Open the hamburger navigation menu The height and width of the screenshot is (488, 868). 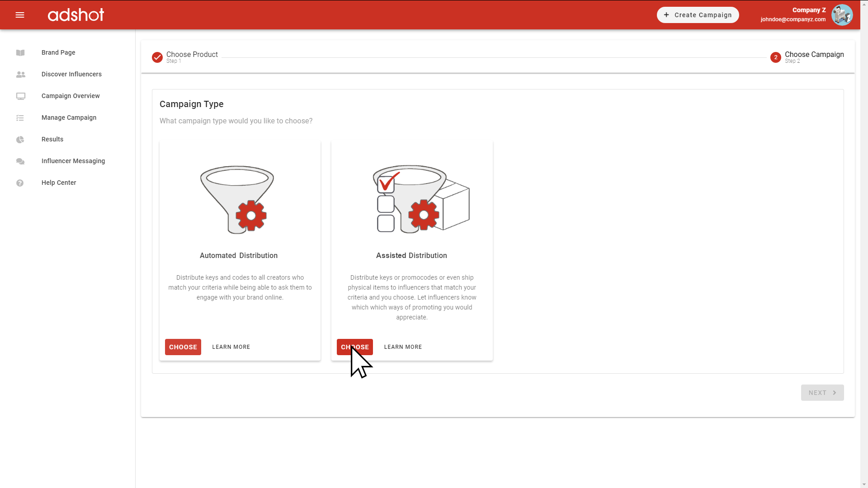(x=20, y=15)
